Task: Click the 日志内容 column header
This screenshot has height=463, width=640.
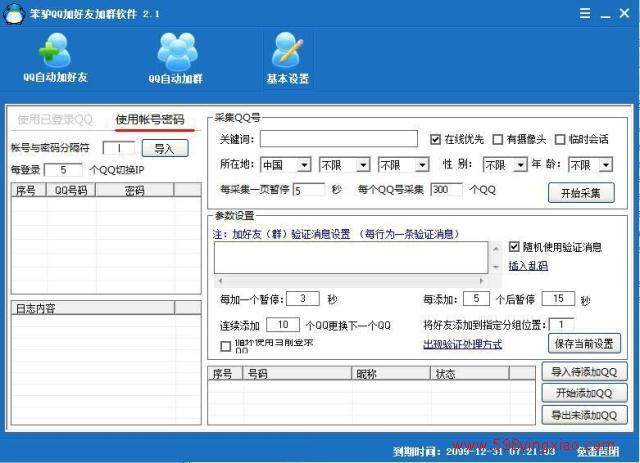Action: (x=93, y=308)
